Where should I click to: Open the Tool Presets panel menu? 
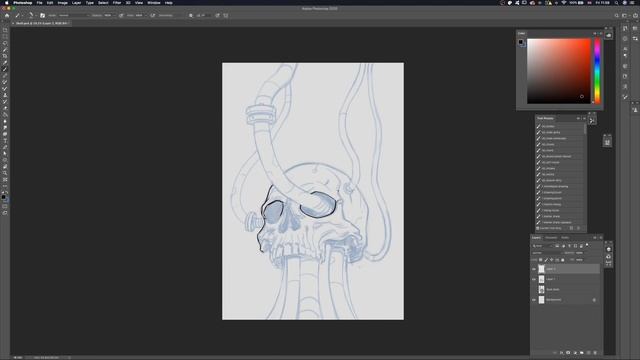tap(584, 118)
